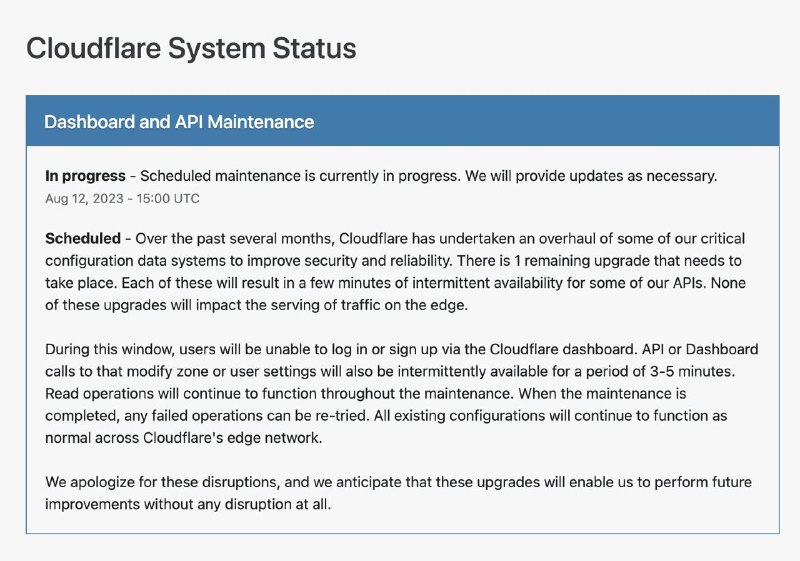
Task: Click 'We will provide updates as necessary' text
Action: (588, 176)
